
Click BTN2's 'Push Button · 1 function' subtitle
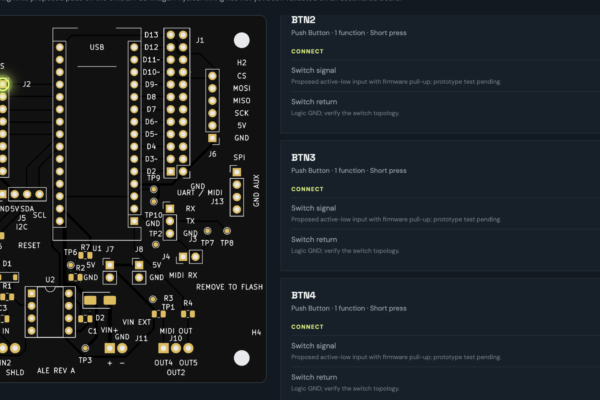coord(349,33)
